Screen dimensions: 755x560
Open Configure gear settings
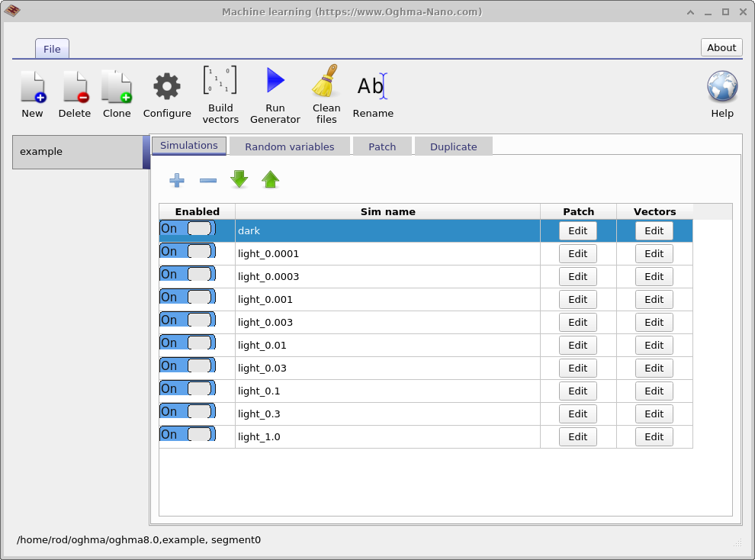point(167,87)
